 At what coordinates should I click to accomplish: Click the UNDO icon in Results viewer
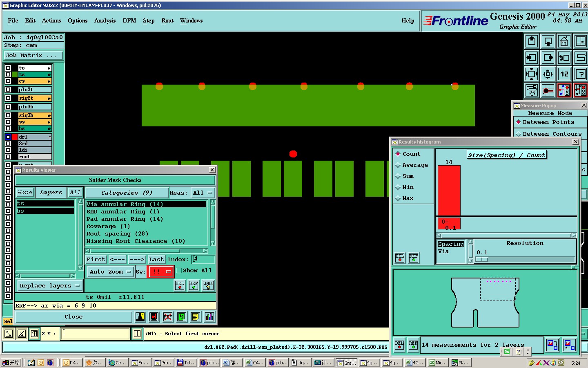tap(208, 285)
